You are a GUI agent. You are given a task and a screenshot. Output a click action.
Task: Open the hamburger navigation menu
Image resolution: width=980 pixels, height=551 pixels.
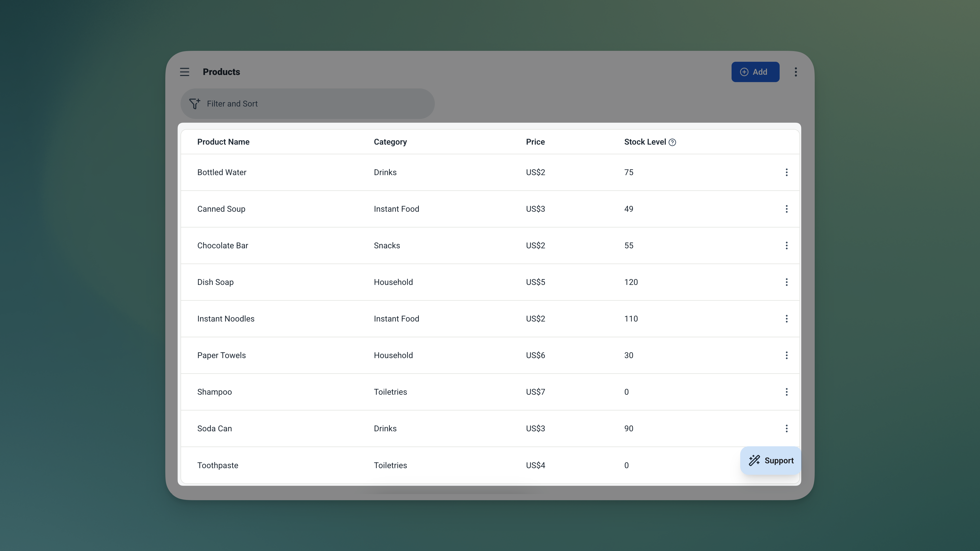pyautogui.click(x=185, y=72)
